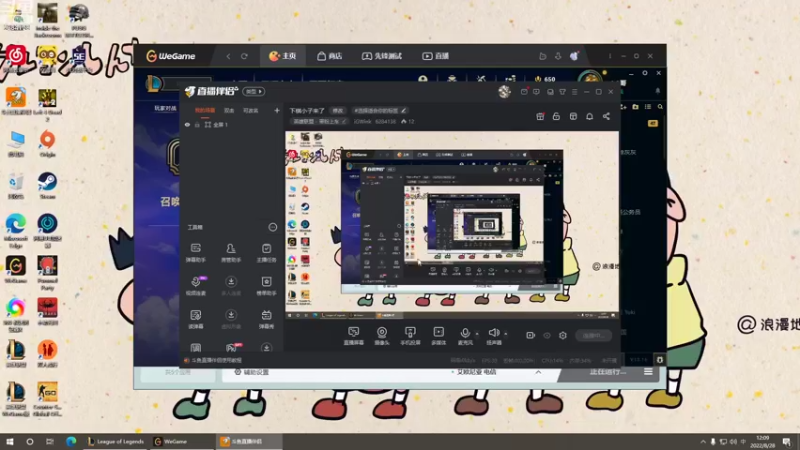The width and height of the screenshot is (800, 450).
Task: Open the 房管助手 room manager tool
Action: [x=231, y=253]
